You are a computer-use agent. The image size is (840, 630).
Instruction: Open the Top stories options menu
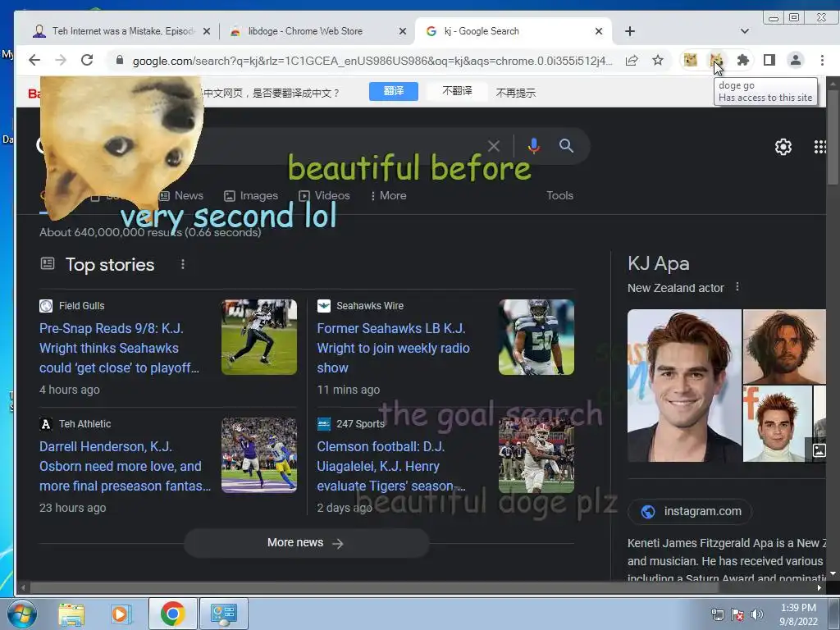pos(183,264)
